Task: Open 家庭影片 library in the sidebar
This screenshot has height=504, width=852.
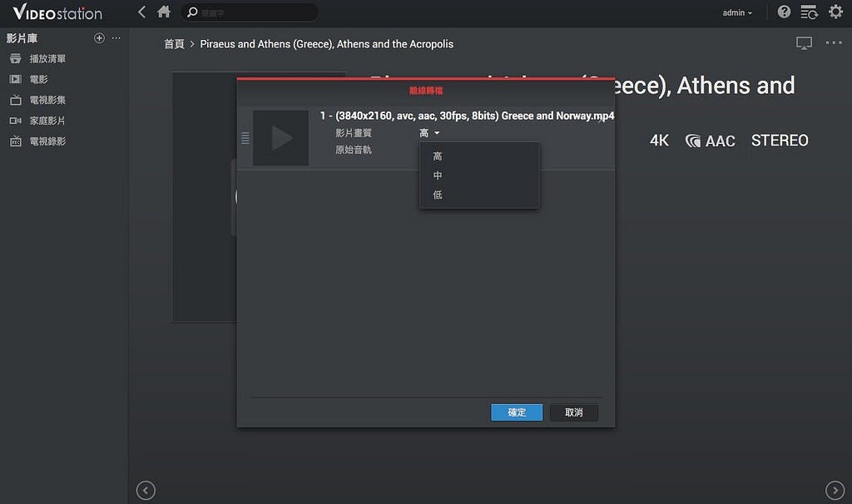Action: tap(47, 121)
